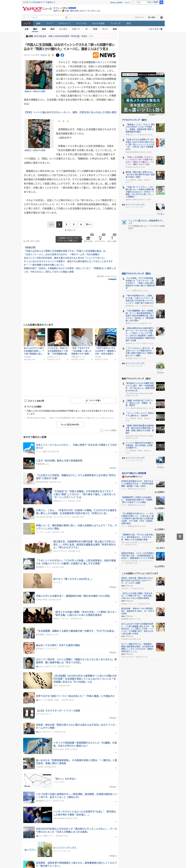Open the 速報 navigation tab
186x868 pixels.
pyautogui.click(x=38, y=24)
